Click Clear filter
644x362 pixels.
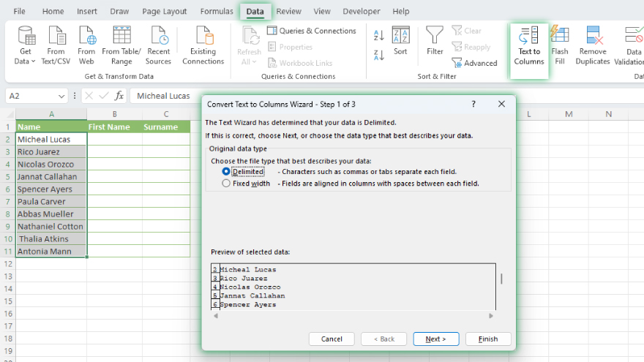(x=467, y=31)
